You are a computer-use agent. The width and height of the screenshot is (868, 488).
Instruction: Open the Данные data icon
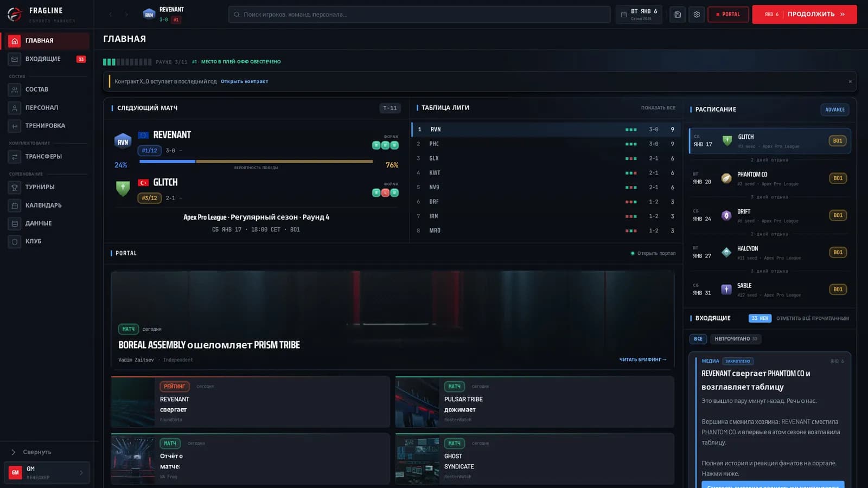(15, 223)
